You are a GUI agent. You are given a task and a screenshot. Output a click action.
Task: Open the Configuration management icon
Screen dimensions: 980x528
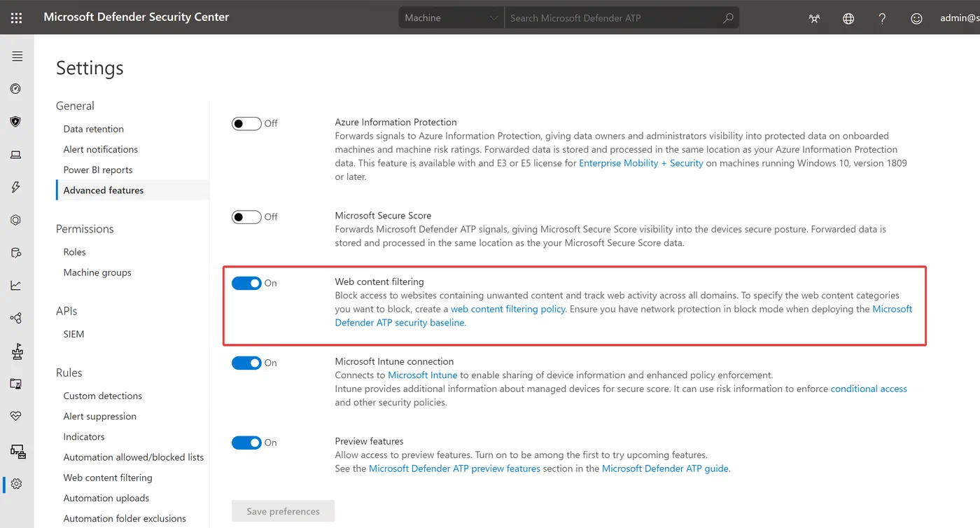(x=17, y=452)
